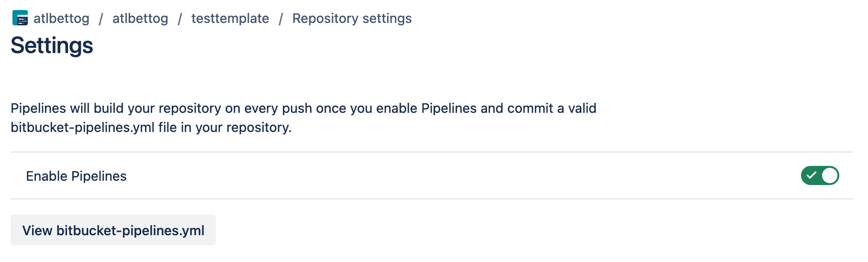Click the Settings page heading
Viewport: 868px width, 262px height.
coord(52,45)
